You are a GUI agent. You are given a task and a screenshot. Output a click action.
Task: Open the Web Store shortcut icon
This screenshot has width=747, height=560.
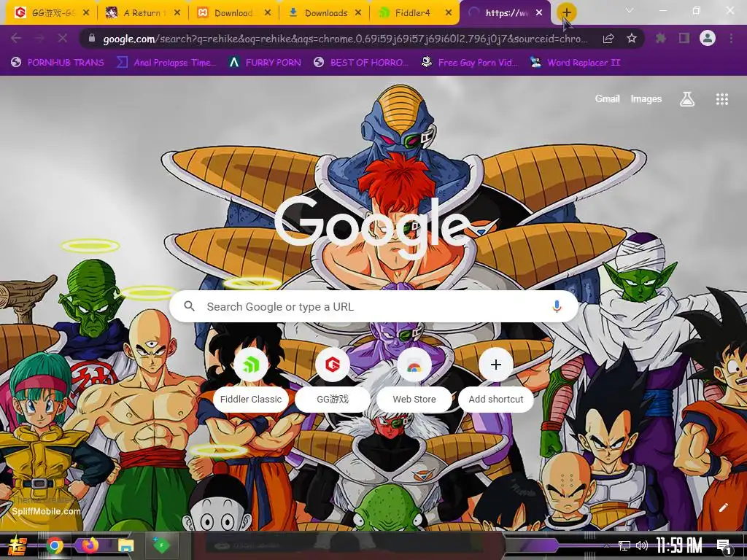coord(414,365)
